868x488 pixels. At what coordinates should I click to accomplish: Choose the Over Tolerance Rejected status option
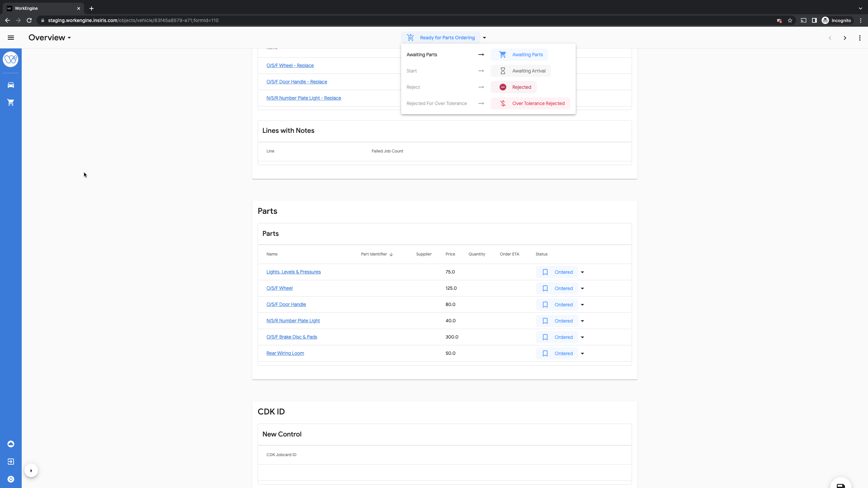point(530,103)
